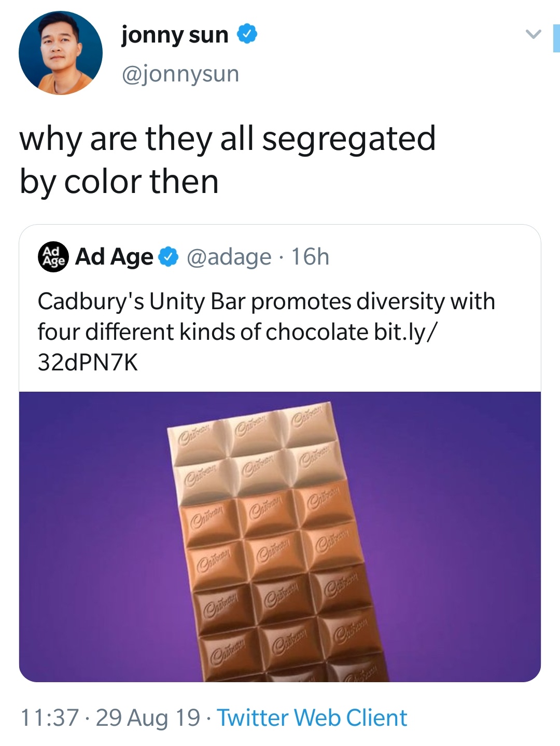
Task: Open jonny sun's profile via @jonnysun handle
Action: 179,74
